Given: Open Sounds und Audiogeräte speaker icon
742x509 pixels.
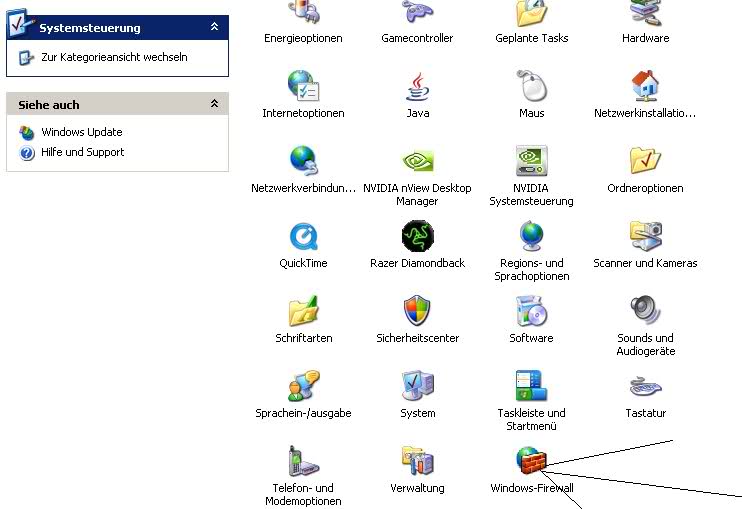Looking at the screenshot, I should point(645,309).
